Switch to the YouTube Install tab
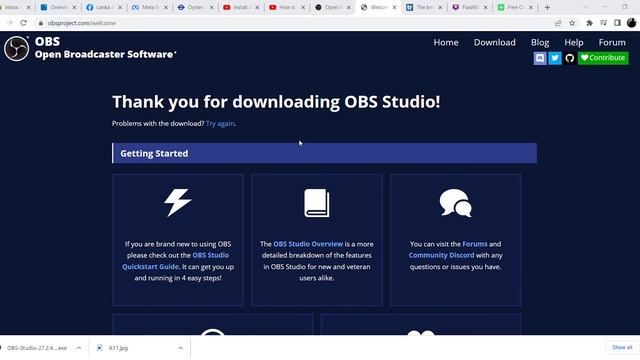 [241, 7]
